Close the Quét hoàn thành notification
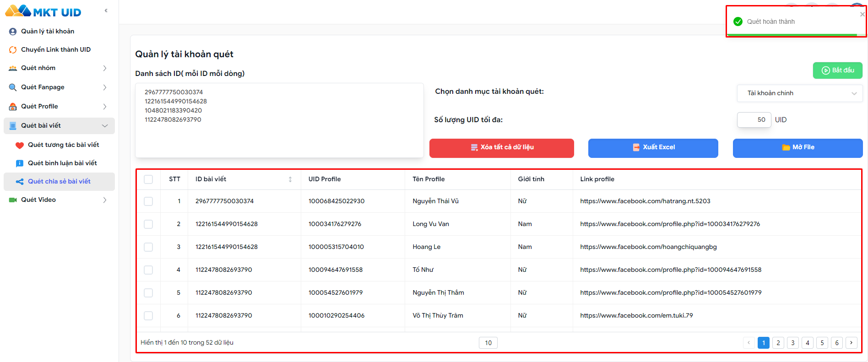Image resolution: width=868 pixels, height=362 pixels. coord(863,14)
